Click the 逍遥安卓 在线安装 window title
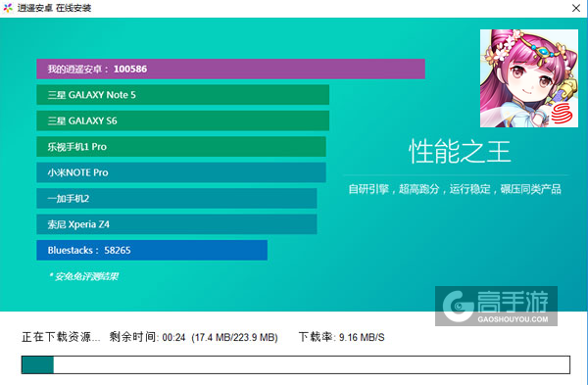Viewport: 588px width, 385px height. pyautogui.click(x=54, y=8)
